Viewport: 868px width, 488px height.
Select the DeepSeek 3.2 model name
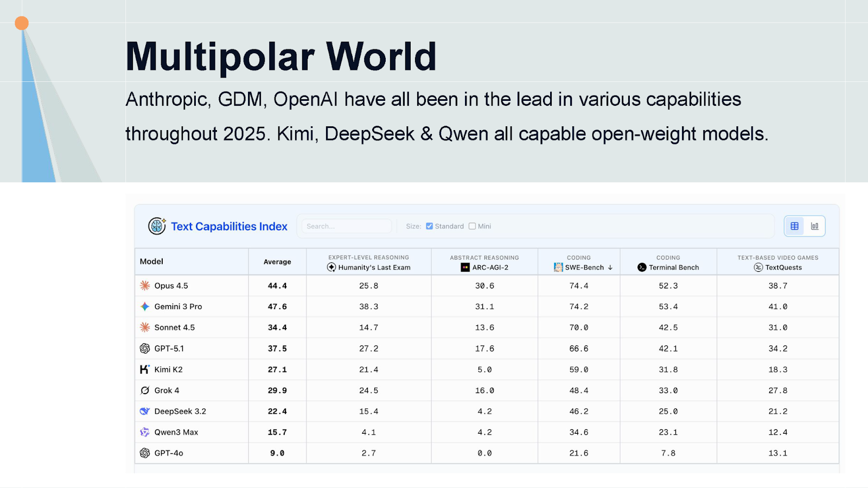[x=180, y=411]
